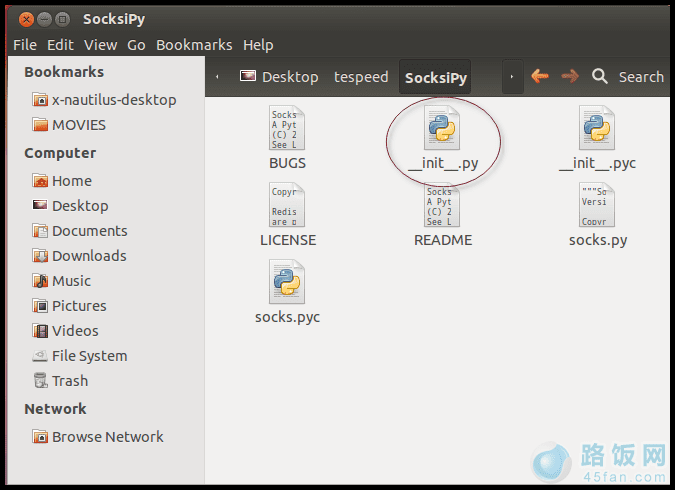Screen dimensions: 675x490
Task: Go to Downloads in sidebar
Action: tap(89, 256)
